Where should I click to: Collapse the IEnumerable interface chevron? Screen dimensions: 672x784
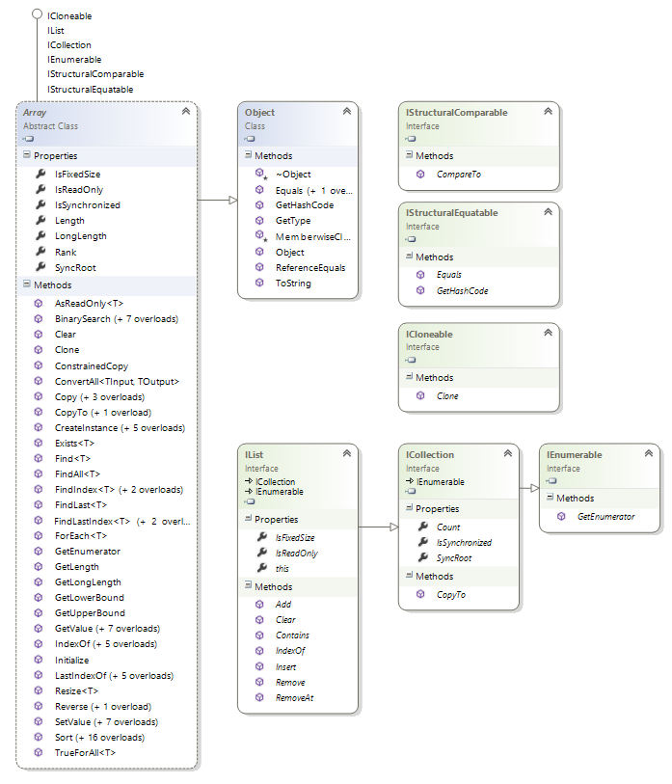[x=648, y=454]
